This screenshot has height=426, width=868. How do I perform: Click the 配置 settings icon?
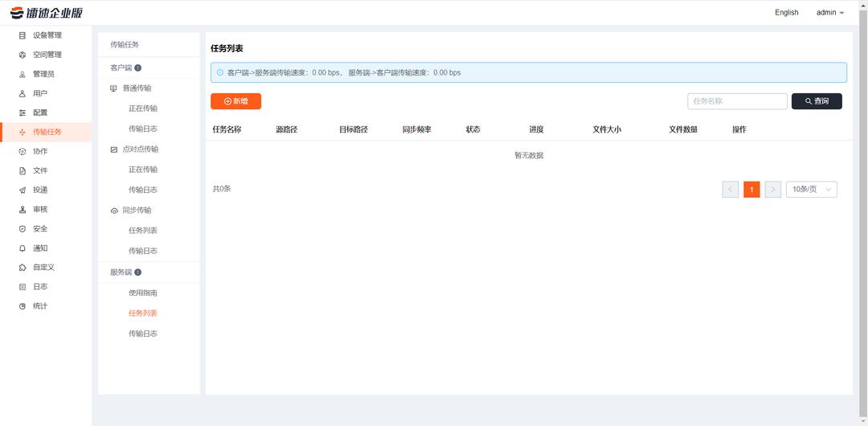point(23,113)
